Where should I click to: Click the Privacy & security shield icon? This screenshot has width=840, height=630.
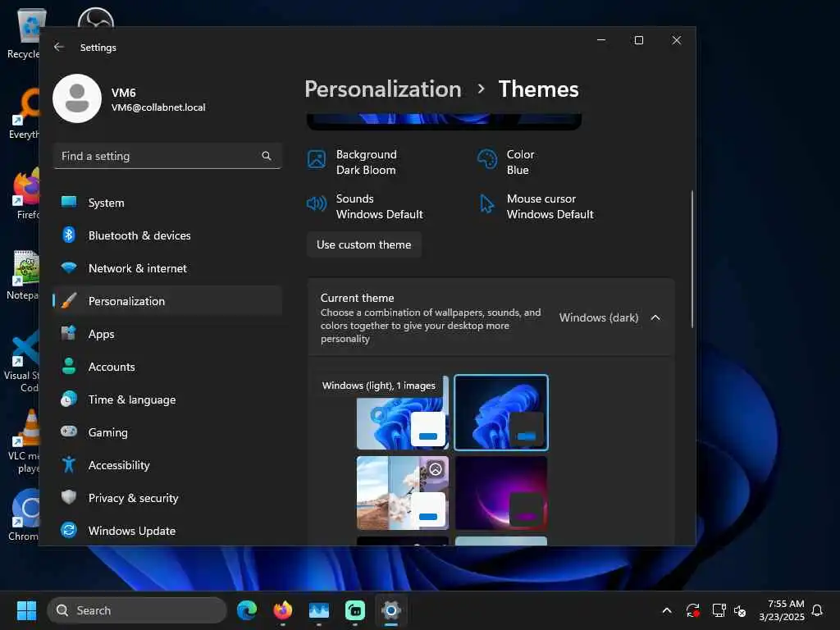pos(69,497)
